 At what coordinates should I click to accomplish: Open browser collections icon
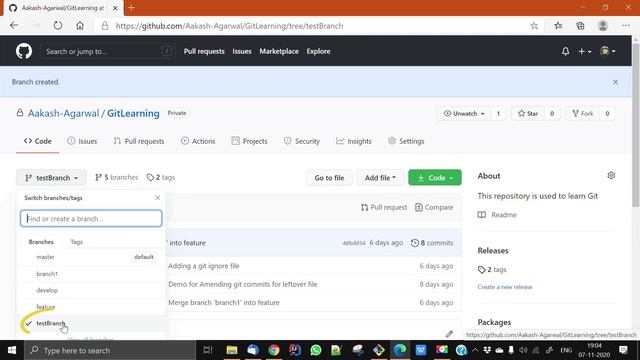pyautogui.click(x=580, y=26)
